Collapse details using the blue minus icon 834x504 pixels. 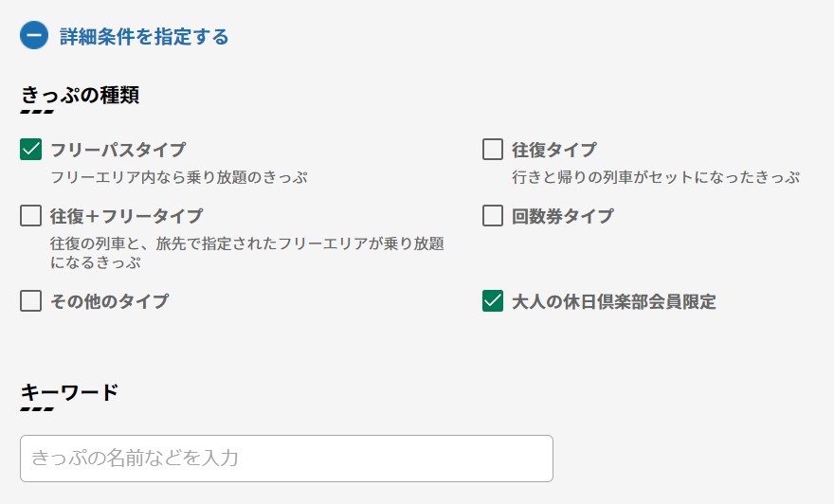34,36
